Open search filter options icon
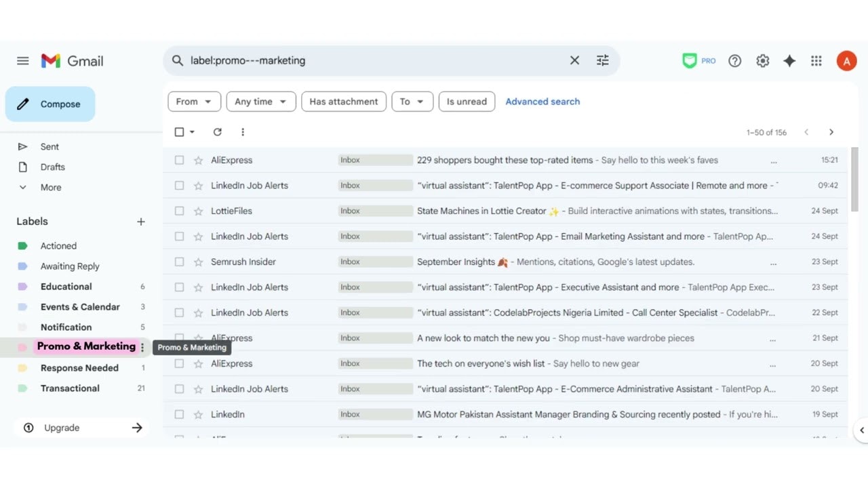Screen dimensions: 868x488 click(x=602, y=60)
